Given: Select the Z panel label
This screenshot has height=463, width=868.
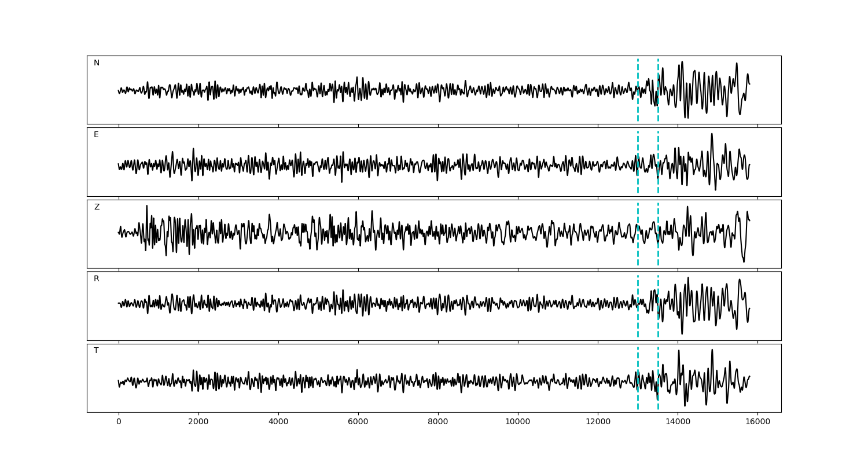Looking at the screenshot, I should 97,207.
